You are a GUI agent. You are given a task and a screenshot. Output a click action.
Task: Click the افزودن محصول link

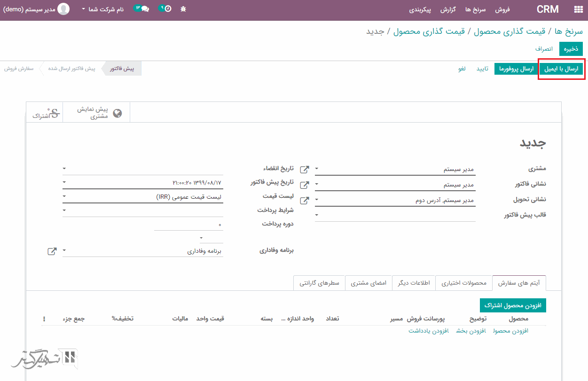(510, 331)
